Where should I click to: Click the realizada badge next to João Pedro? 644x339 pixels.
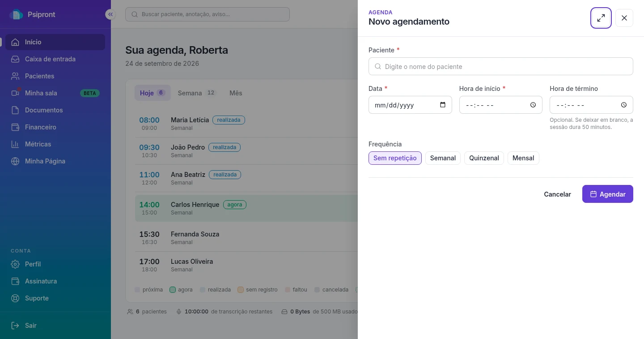click(225, 147)
